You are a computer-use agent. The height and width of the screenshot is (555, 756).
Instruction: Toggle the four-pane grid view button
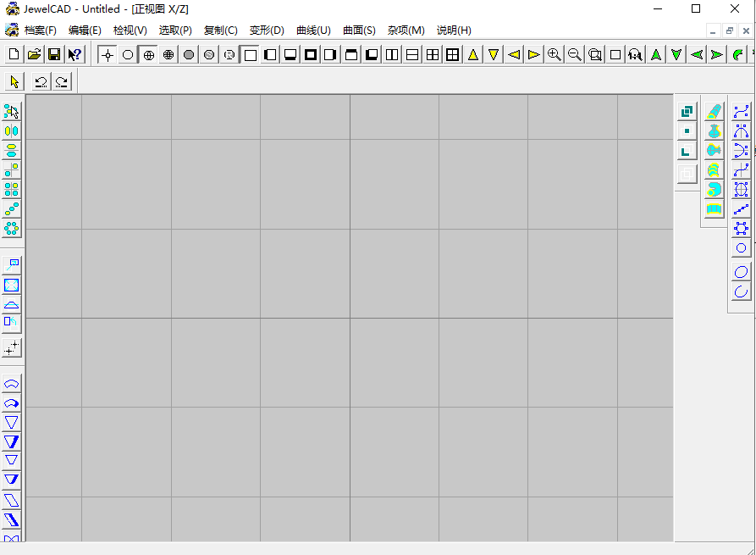(433, 55)
